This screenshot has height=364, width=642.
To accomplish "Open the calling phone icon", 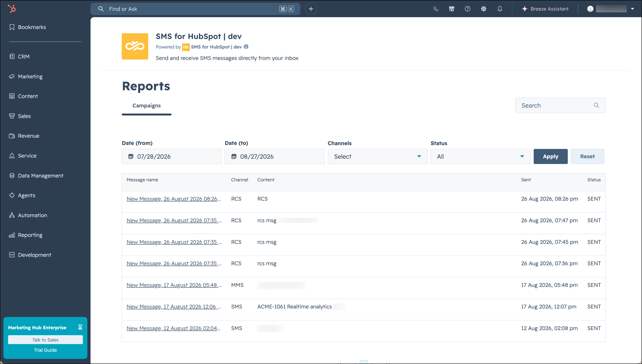I will tap(436, 9).
